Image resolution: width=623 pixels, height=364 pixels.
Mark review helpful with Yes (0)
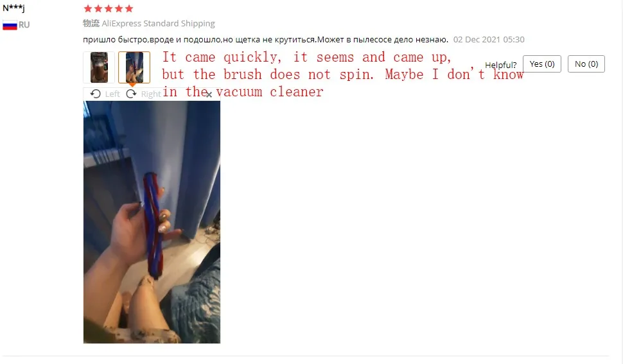[542, 64]
